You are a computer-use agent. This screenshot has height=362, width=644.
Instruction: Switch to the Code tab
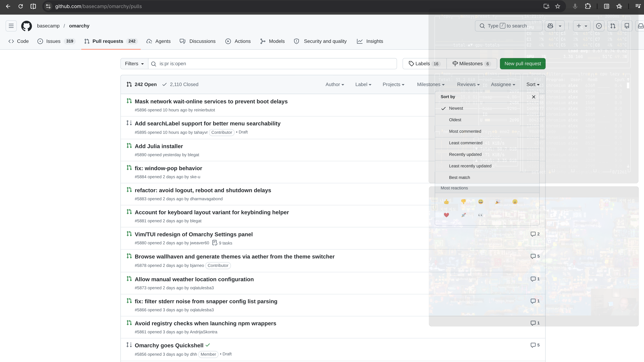[x=19, y=41]
